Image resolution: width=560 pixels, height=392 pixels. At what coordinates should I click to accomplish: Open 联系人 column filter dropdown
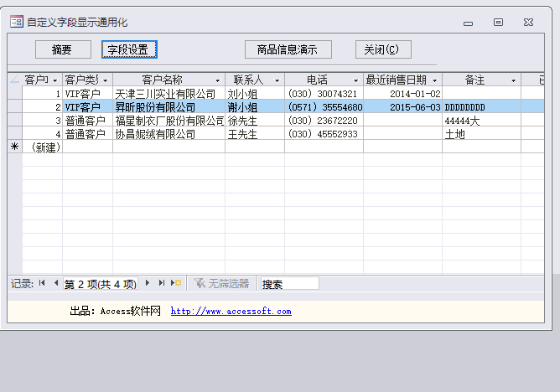pyautogui.click(x=277, y=80)
